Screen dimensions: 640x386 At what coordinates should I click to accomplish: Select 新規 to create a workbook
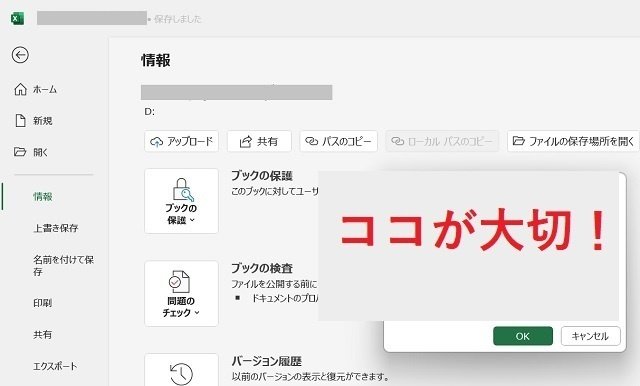[33, 120]
